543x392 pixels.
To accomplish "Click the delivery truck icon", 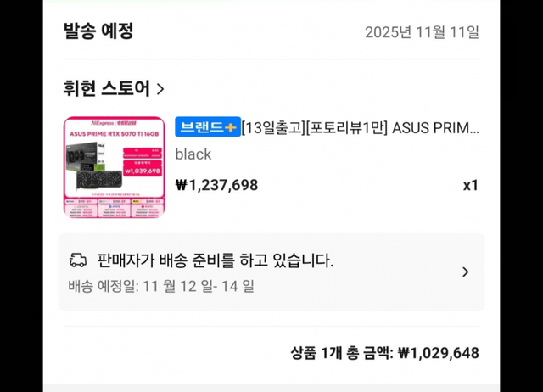I will click(x=78, y=260).
